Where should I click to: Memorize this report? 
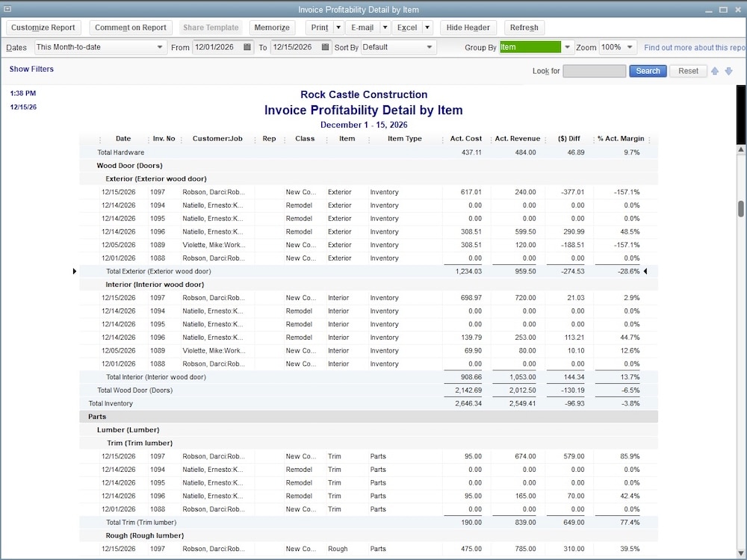coord(271,28)
